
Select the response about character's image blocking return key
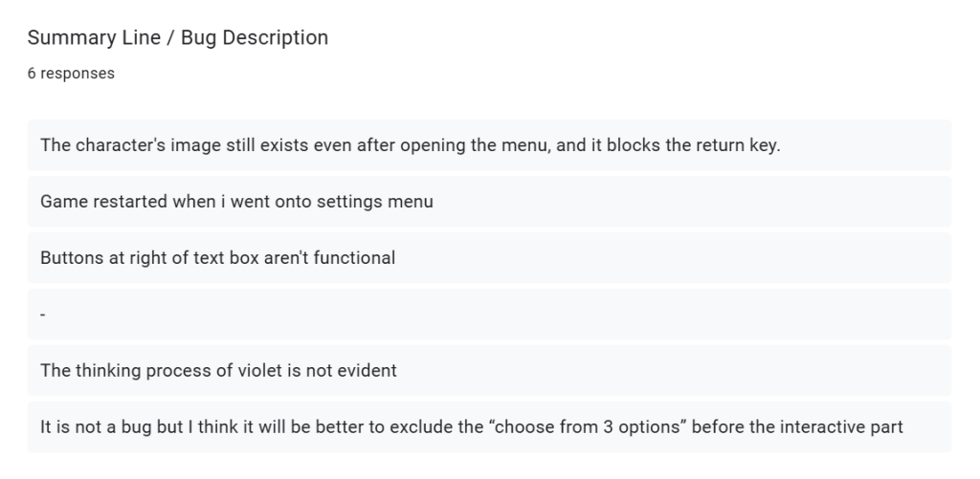click(489, 145)
